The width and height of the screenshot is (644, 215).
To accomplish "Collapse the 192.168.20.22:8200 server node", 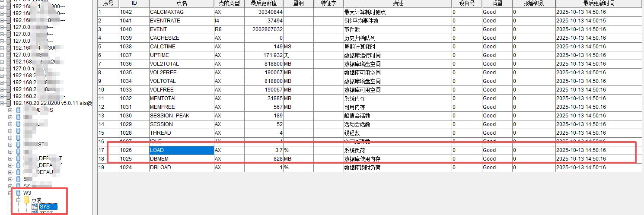I will [x=2, y=103].
